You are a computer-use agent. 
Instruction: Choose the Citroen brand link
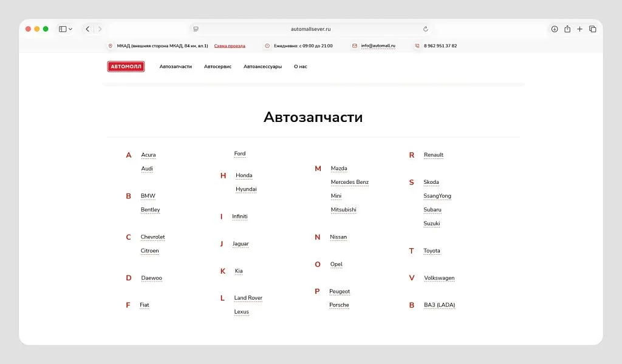point(149,251)
